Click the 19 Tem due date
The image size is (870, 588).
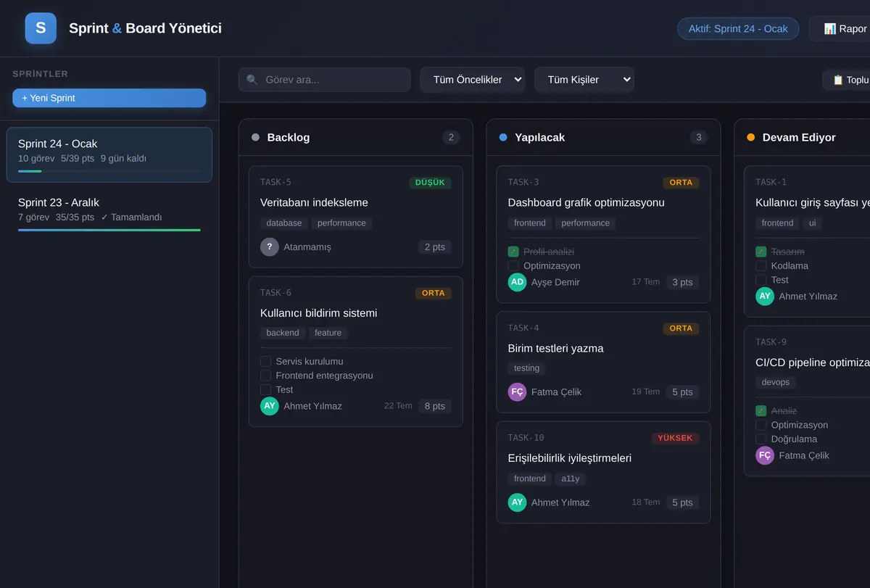[646, 392]
